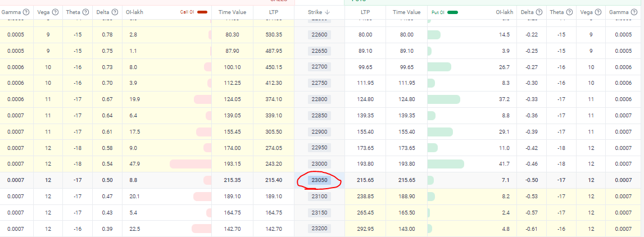Click call LTP value 412.30

pyautogui.click(x=274, y=83)
